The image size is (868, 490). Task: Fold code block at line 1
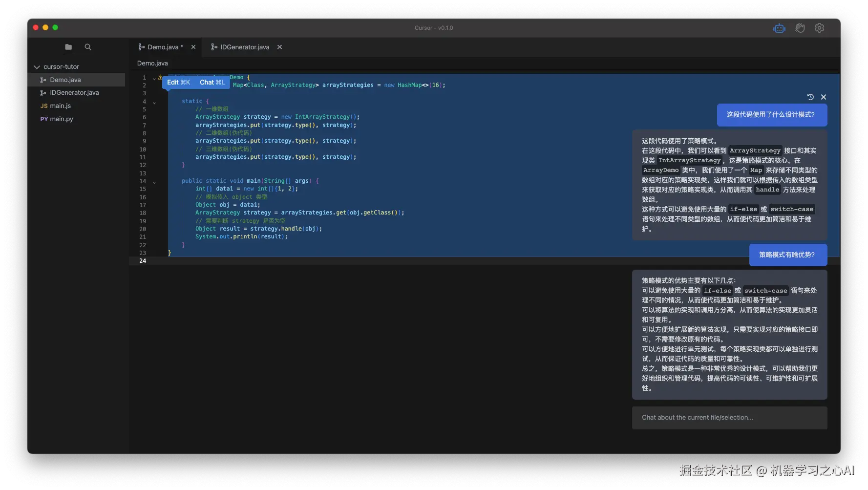click(x=154, y=78)
